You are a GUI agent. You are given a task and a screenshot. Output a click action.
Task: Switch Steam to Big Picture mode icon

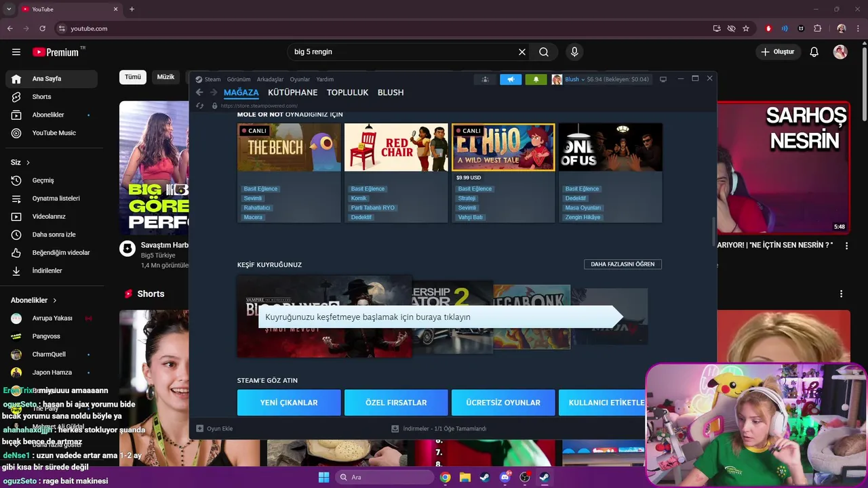click(663, 79)
